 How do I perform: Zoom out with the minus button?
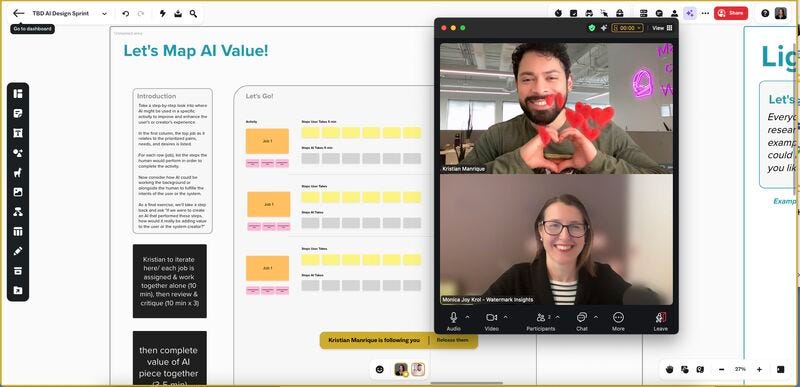click(721, 370)
